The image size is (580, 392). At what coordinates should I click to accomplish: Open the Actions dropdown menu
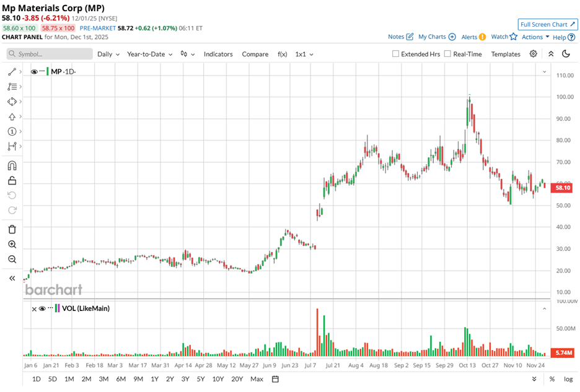pos(535,37)
